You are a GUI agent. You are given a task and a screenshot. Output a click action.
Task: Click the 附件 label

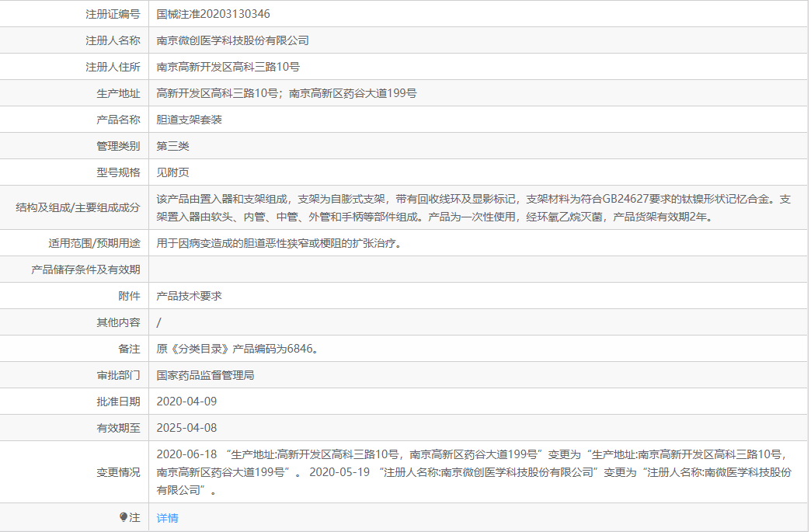(129, 296)
